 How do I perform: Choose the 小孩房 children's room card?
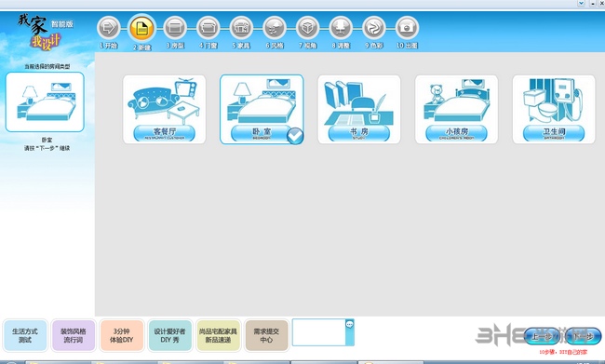(456, 109)
